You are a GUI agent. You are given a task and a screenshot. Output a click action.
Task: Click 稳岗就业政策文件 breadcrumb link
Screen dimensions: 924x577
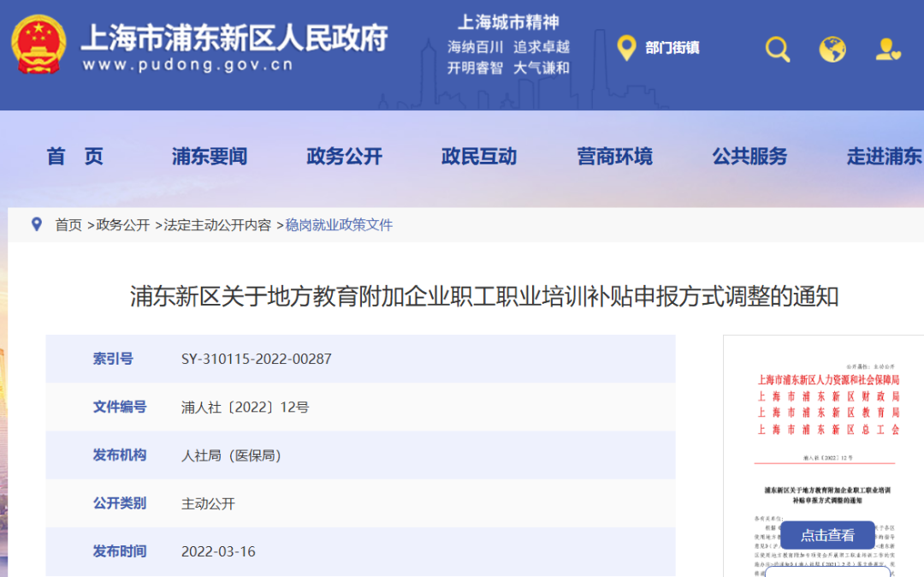339,225
